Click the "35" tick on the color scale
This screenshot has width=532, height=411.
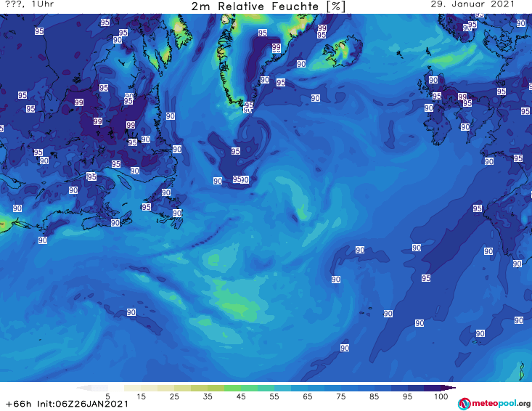(x=208, y=396)
